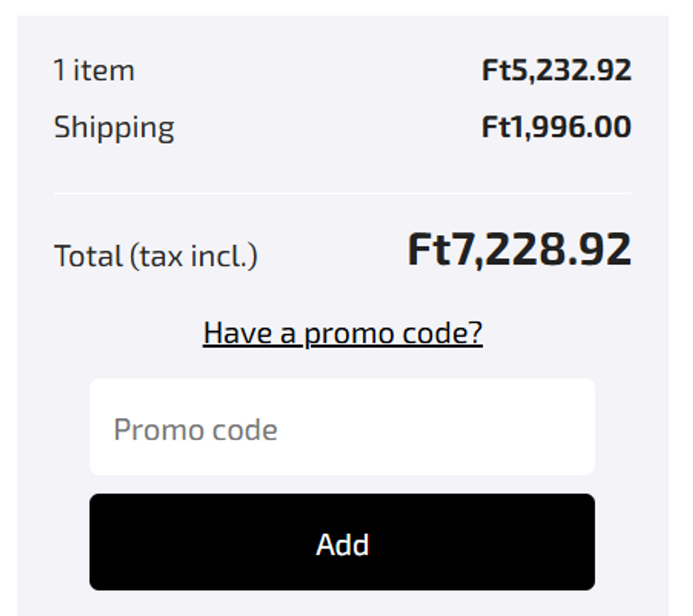This screenshot has height=616, width=693.
Task: Click the bold order total price
Action: [519, 250]
